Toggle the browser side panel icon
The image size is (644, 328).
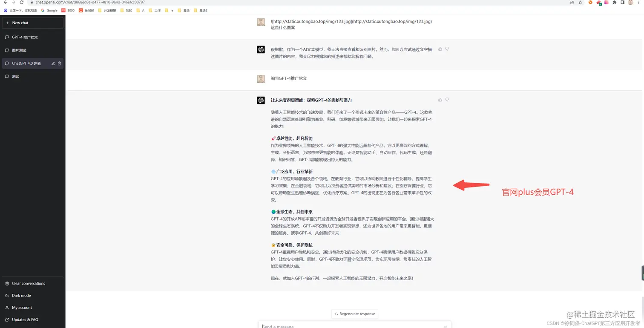(x=623, y=2)
